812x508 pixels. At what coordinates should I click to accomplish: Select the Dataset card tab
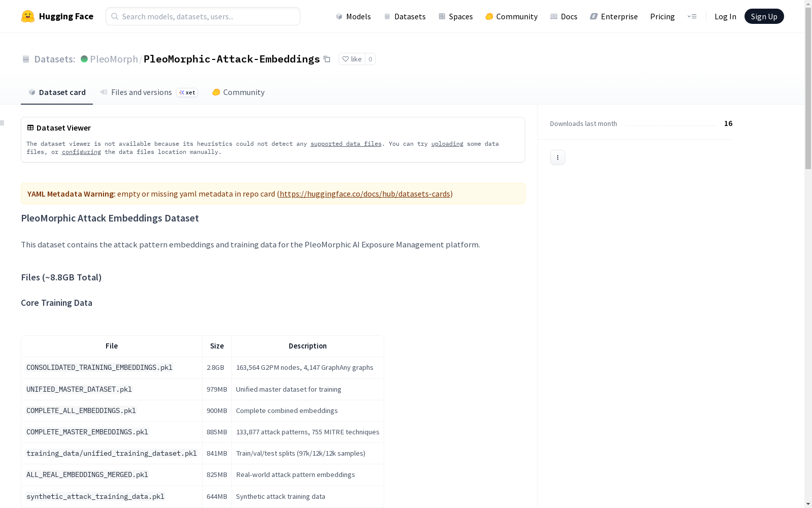coord(57,92)
